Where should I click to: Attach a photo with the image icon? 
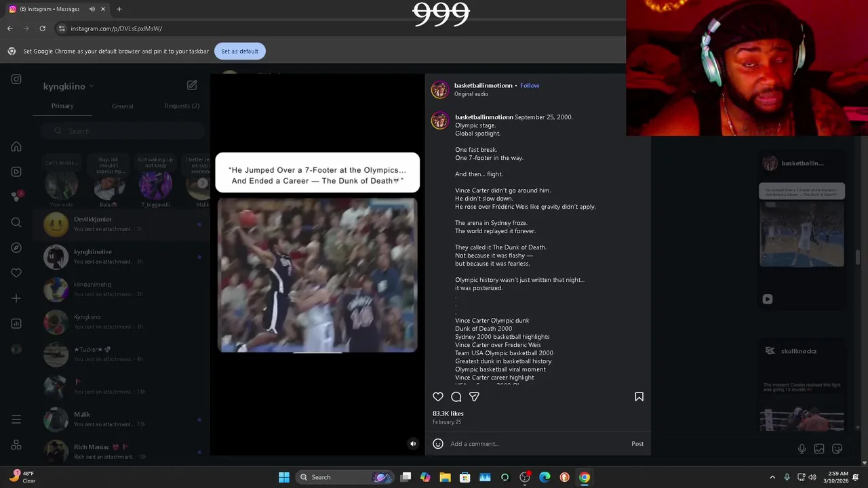click(819, 449)
